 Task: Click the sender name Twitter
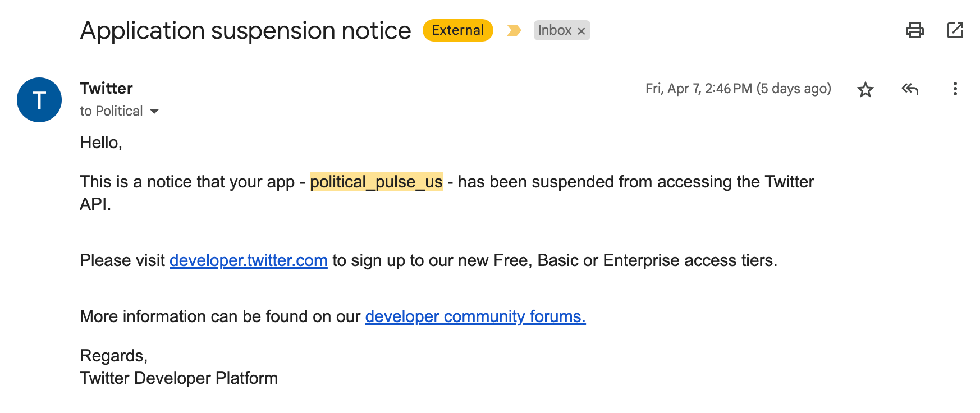click(x=106, y=88)
